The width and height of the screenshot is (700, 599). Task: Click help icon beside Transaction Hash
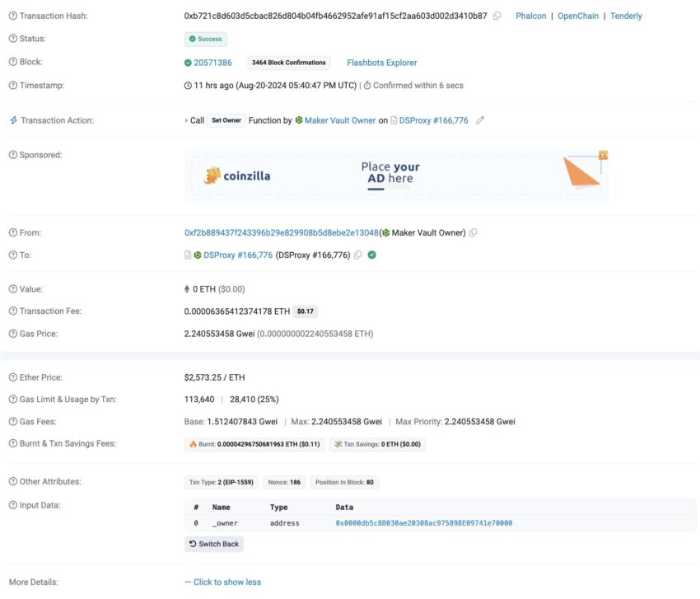click(x=13, y=16)
